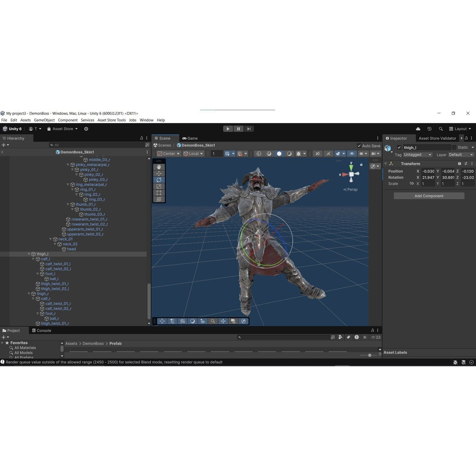Collapse the neck_01 tree node
The width and height of the screenshot is (476, 476).
(x=51, y=239)
